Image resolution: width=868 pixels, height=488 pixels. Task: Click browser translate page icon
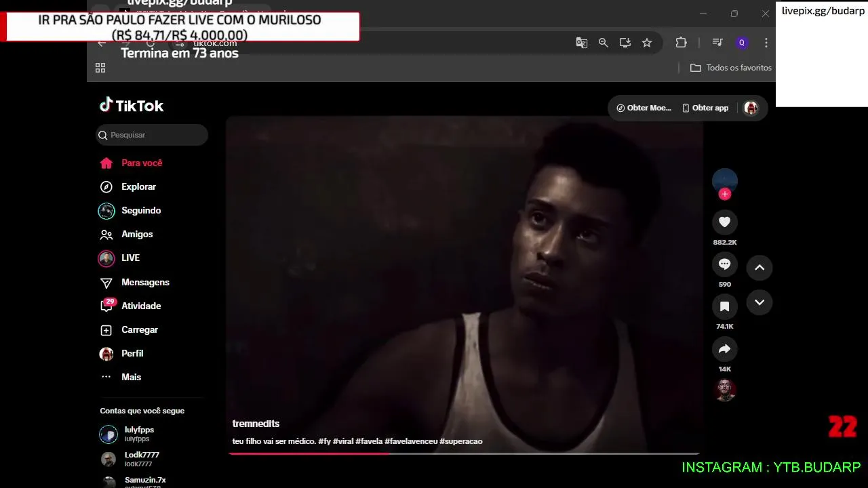point(581,43)
